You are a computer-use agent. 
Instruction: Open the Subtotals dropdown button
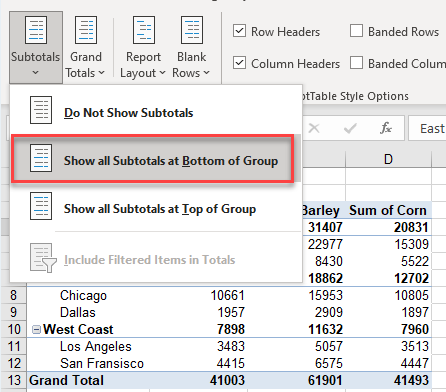[36, 47]
